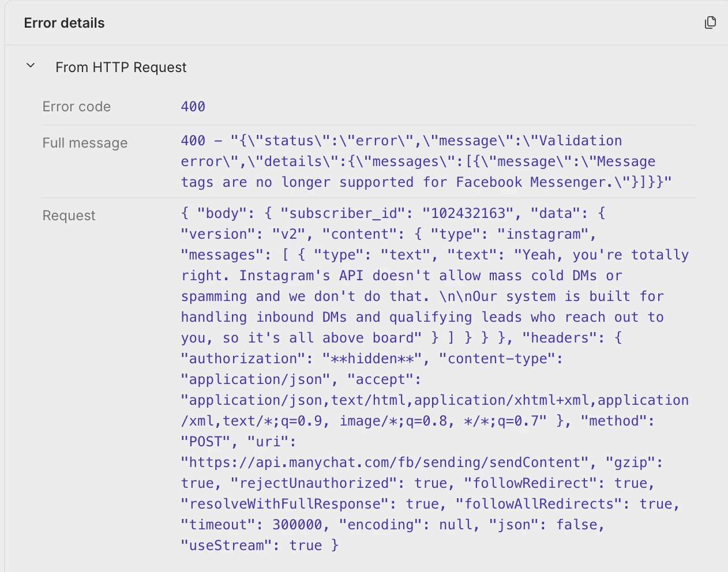
Task: Click the Full message label
Action: pos(85,143)
